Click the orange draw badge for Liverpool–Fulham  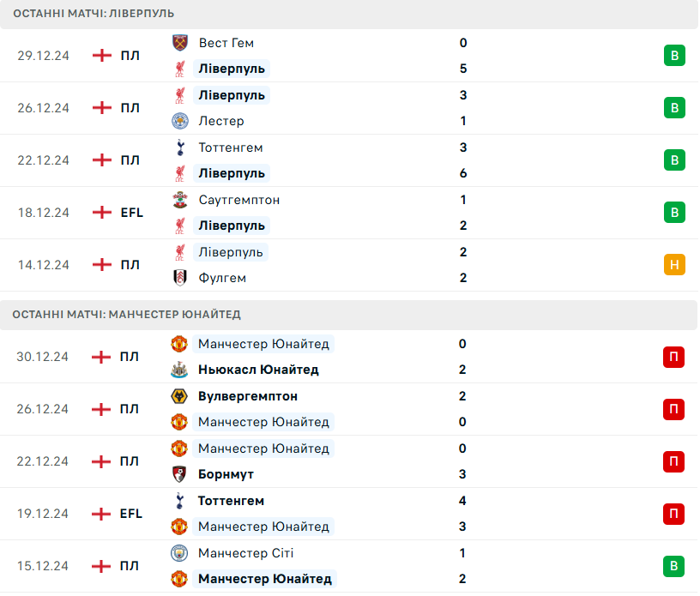coord(674,265)
